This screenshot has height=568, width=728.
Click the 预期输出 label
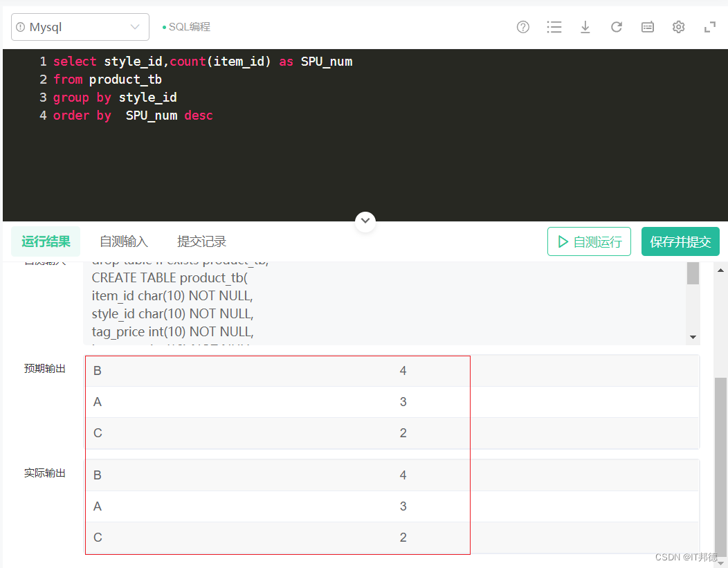coord(44,369)
